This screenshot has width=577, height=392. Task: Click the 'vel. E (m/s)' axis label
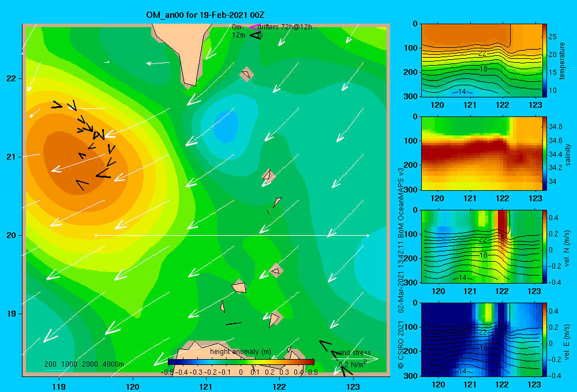point(567,342)
